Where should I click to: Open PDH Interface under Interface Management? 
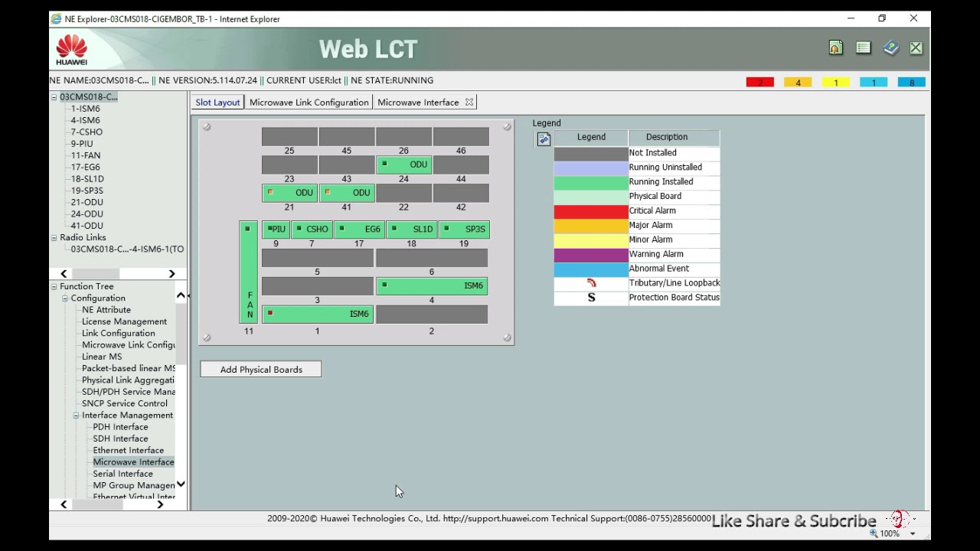coord(120,427)
